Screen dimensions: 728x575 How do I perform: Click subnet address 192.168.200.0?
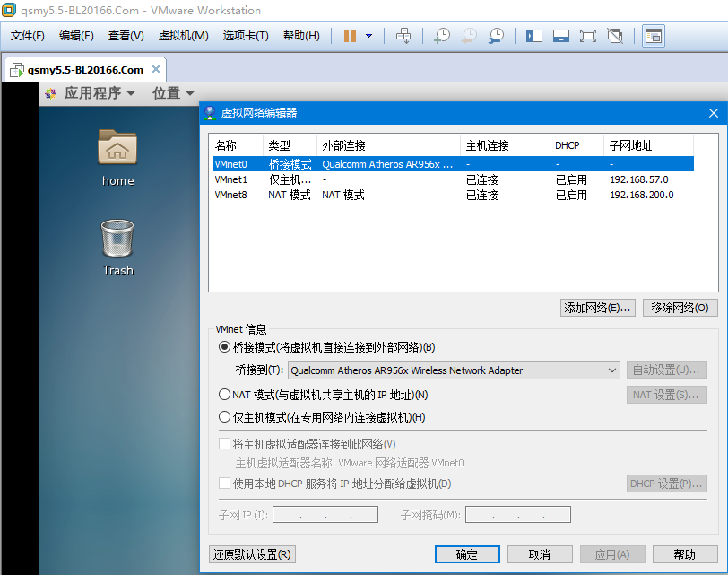[x=642, y=195]
